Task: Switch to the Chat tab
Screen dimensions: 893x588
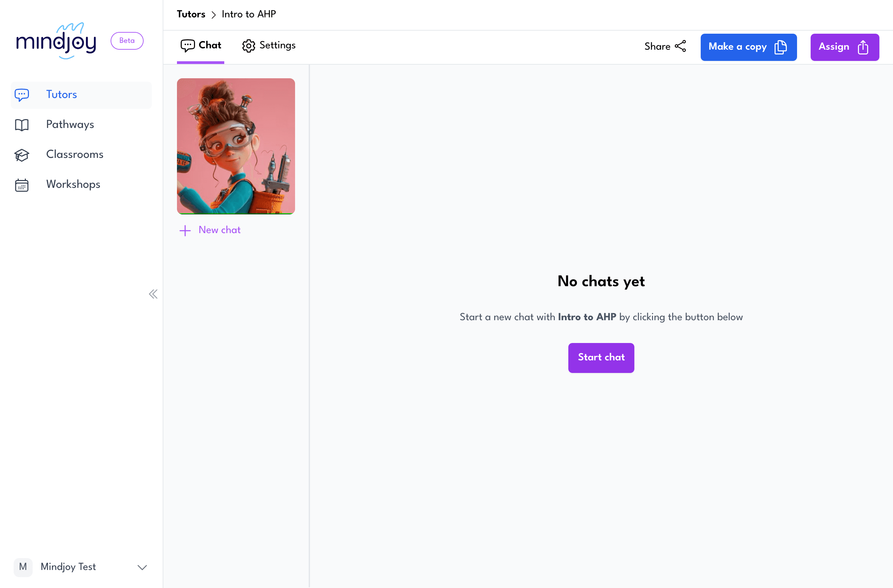Action: pos(200,45)
